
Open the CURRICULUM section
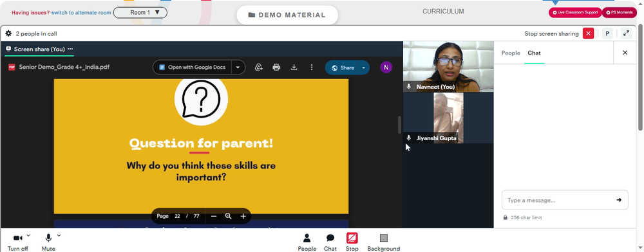tap(443, 12)
